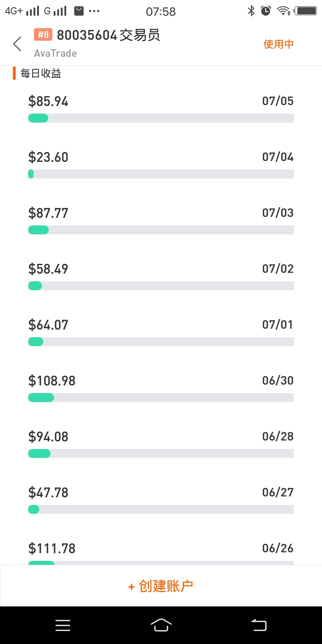Click the 06/30 profit progress bar
The height and width of the screenshot is (644, 322).
[x=161, y=398]
